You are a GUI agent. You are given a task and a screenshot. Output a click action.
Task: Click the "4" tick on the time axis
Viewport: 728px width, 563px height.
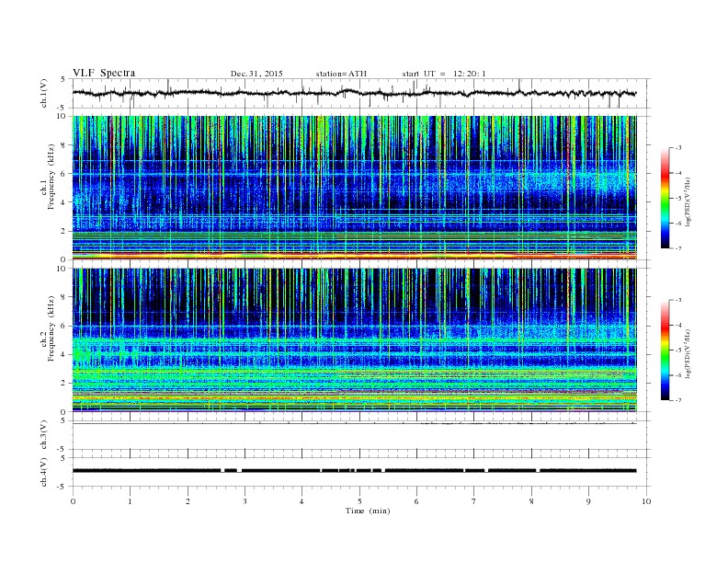(x=301, y=501)
